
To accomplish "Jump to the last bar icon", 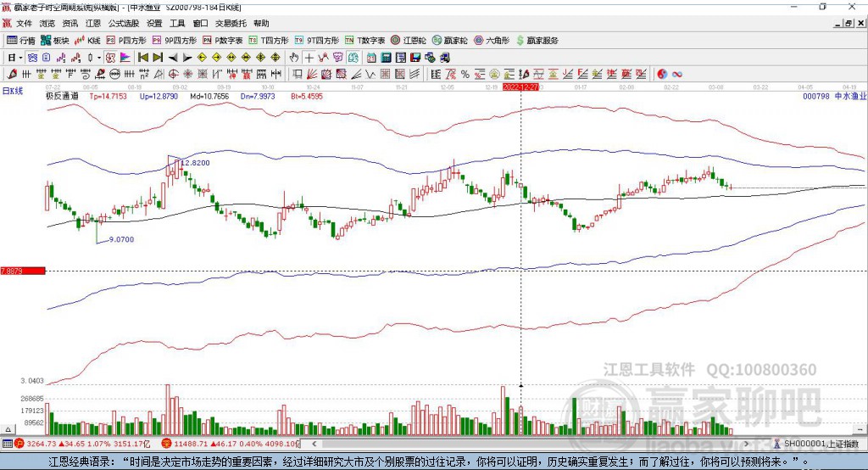I will [158, 58].
